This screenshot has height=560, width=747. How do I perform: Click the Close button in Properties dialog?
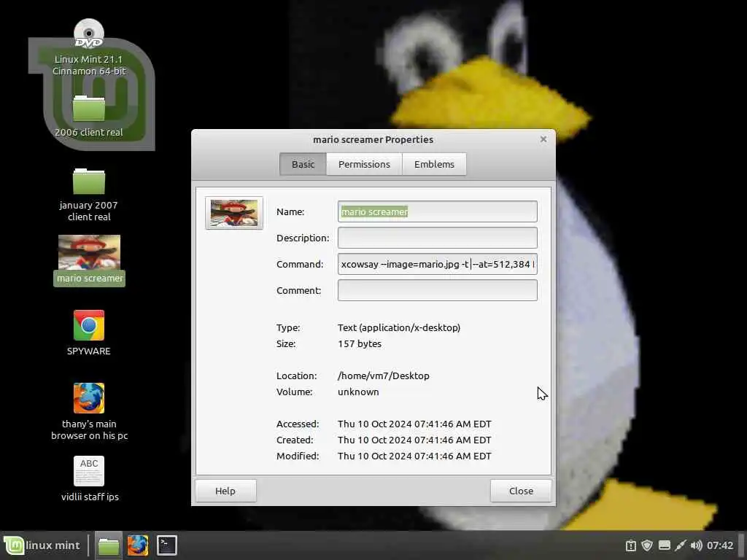point(521,491)
